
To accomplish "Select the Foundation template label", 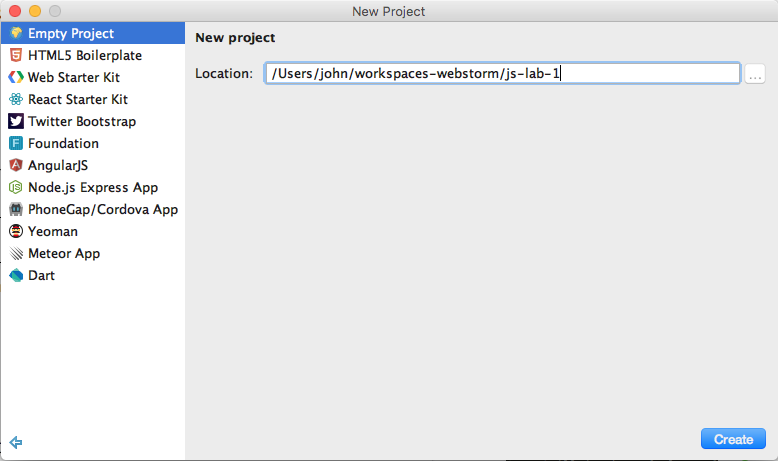I will point(63,143).
